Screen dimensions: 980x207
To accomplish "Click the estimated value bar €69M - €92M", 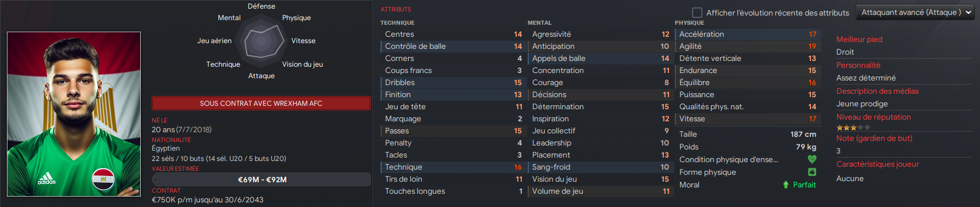I will [261, 179].
